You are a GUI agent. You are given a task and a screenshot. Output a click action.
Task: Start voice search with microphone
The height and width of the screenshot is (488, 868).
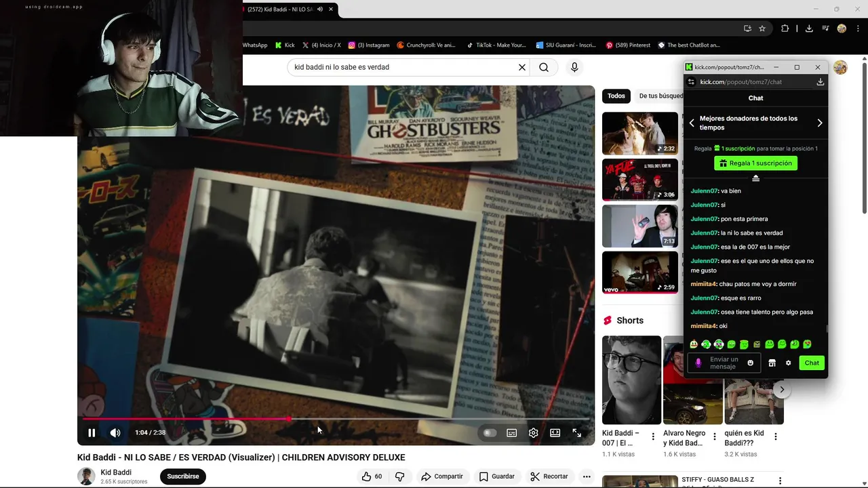tap(574, 67)
